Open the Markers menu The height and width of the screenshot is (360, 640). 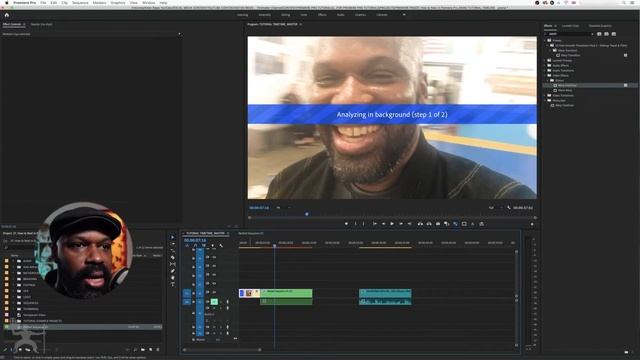[100, 3]
